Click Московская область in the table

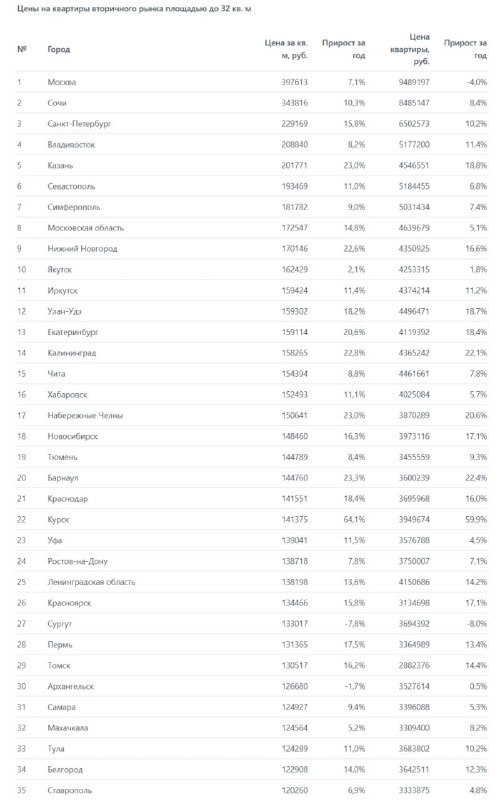click(86, 228)
